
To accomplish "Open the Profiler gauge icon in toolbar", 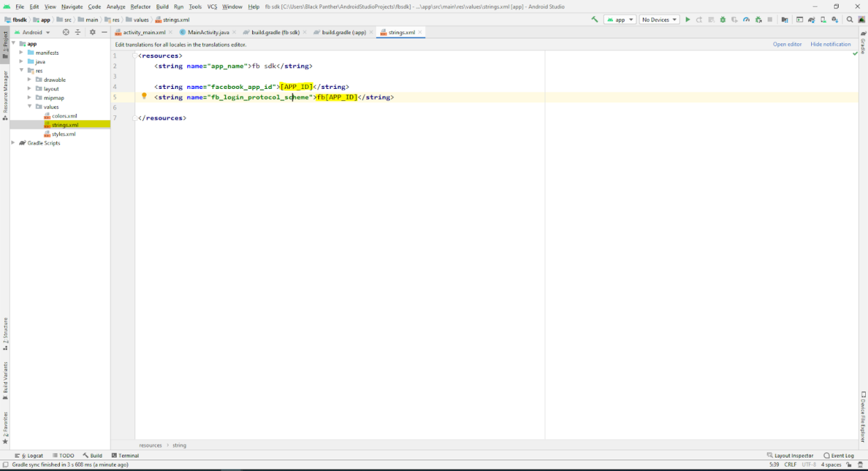I will pos(746,20).
